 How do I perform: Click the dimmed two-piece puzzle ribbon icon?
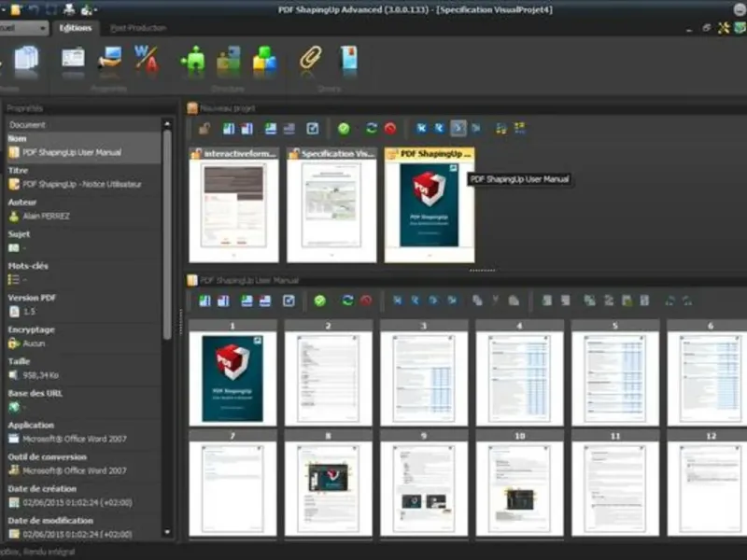[x=229, y=60]
